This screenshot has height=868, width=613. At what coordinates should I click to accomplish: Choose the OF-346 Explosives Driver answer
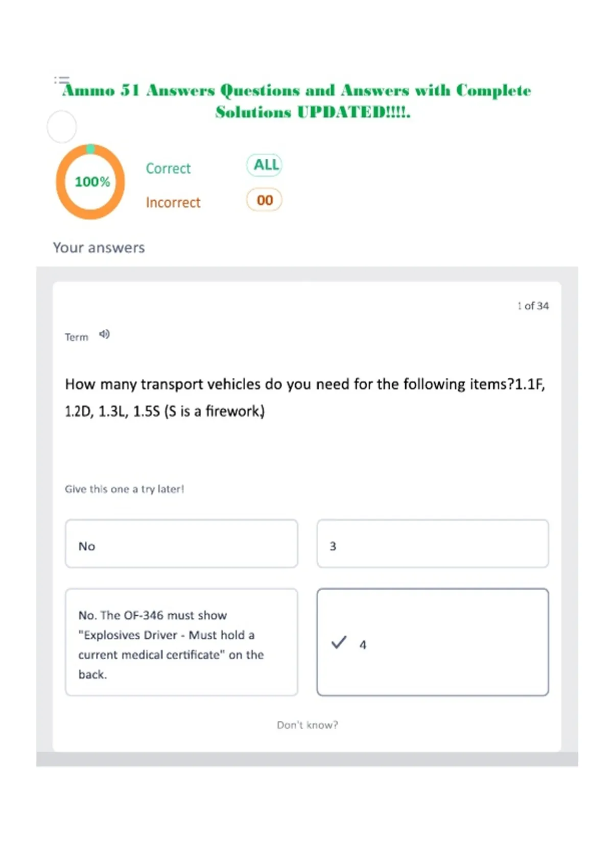[x=181, y=642]
